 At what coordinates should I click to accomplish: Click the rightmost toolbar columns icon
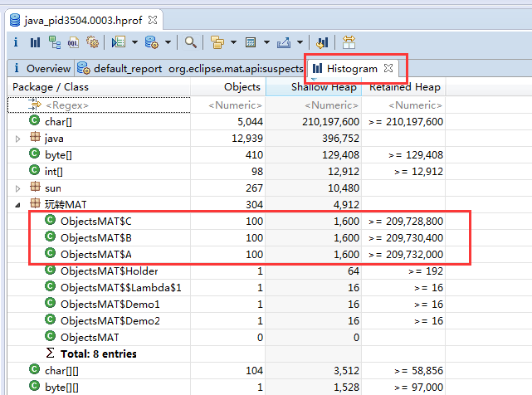[349, 42]
